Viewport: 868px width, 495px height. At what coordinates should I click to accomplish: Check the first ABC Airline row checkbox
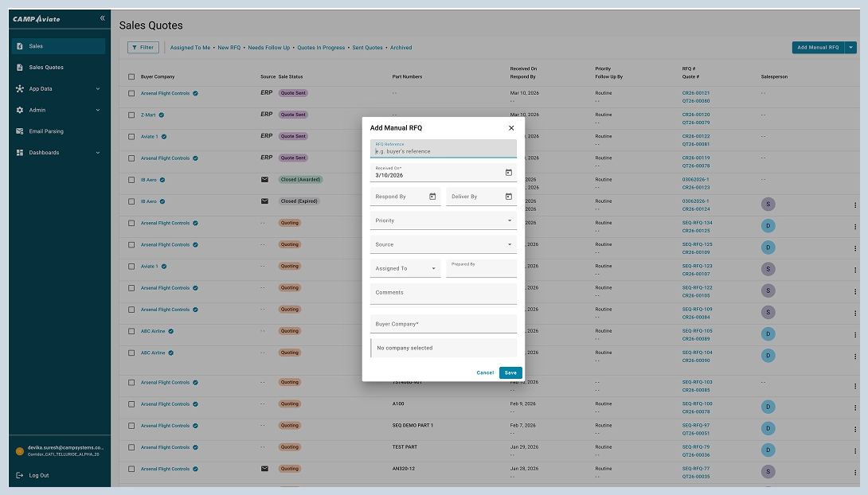[x=131, y=331]
